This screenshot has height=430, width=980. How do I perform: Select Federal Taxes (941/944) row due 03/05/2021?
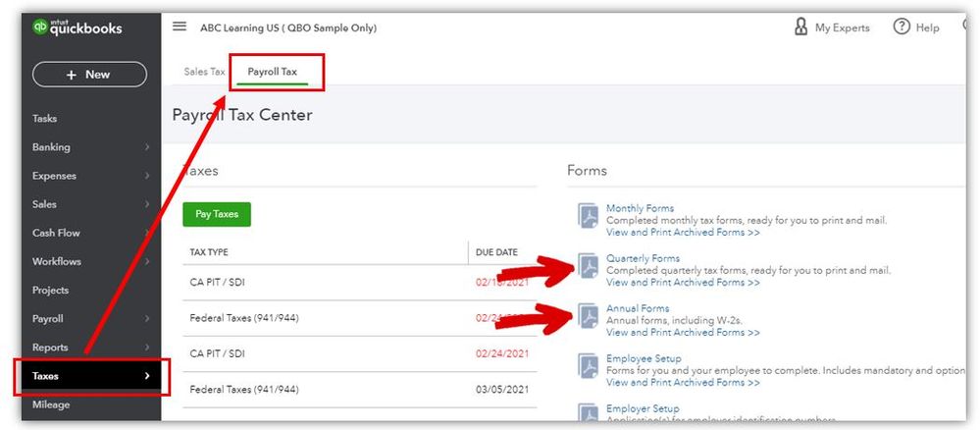pyautogui.click(x=360, y=390)
